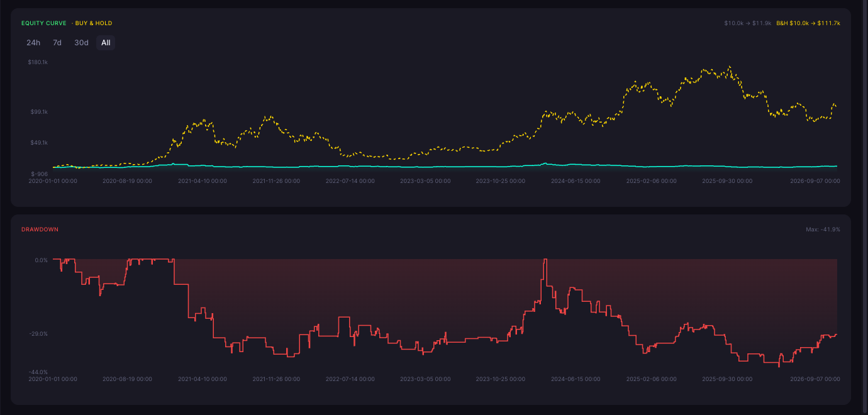Click the $49.1k y-axis label
This screenshot has width=868, height=415.
(x=39, y=143)
